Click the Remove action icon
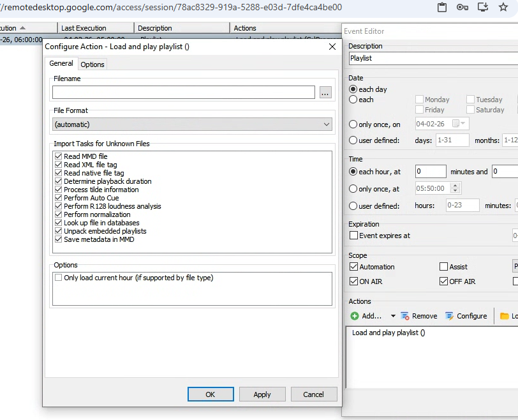The height and width of the screenshot is (420, 518). 404,316
